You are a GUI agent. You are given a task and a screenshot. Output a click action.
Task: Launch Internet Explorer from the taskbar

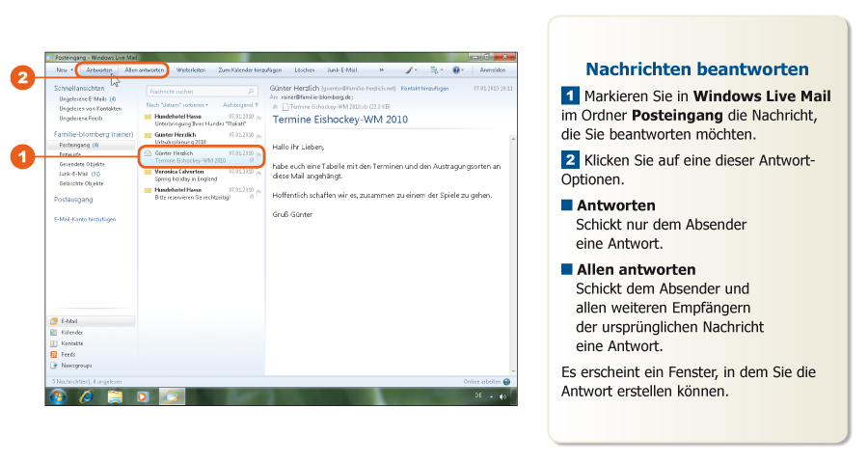coord(87,396)
